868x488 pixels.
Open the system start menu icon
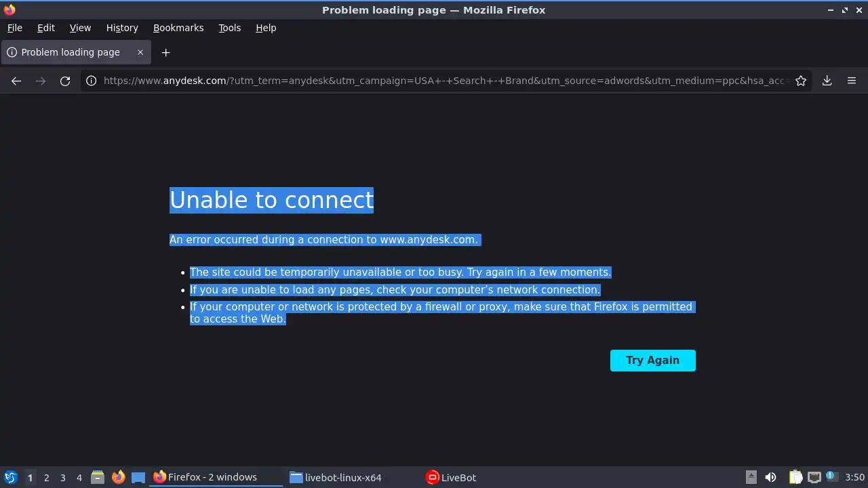(10, 478)
